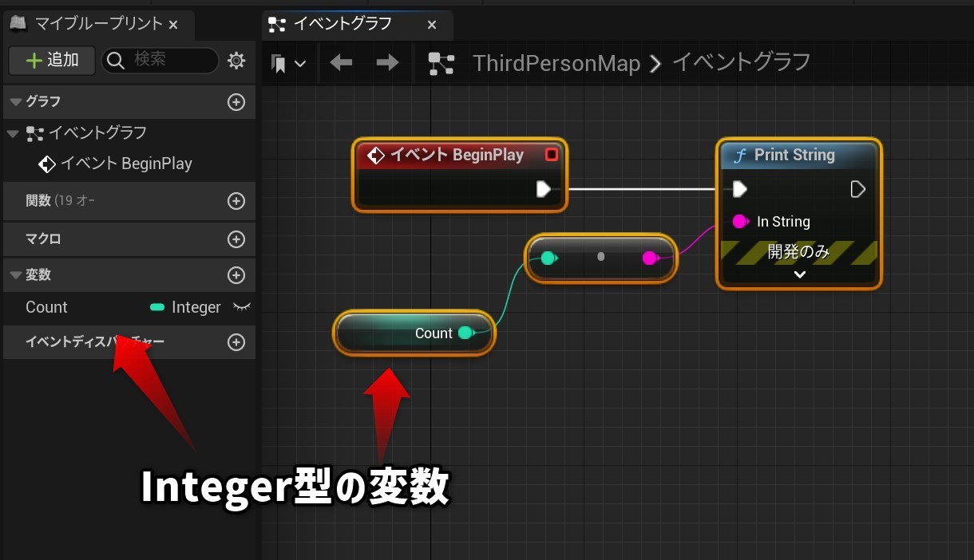Add a new graph in the グラフ section

236,101
